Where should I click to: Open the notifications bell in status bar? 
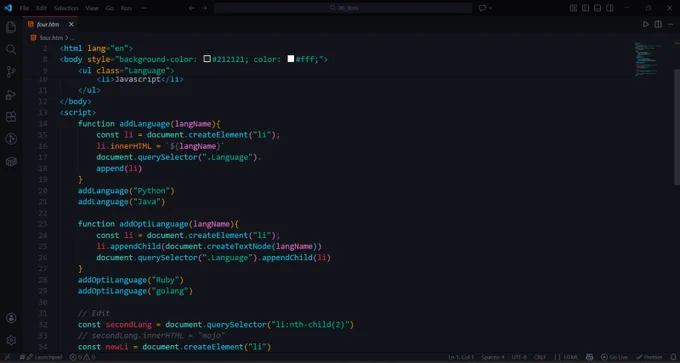pos(673,357)
